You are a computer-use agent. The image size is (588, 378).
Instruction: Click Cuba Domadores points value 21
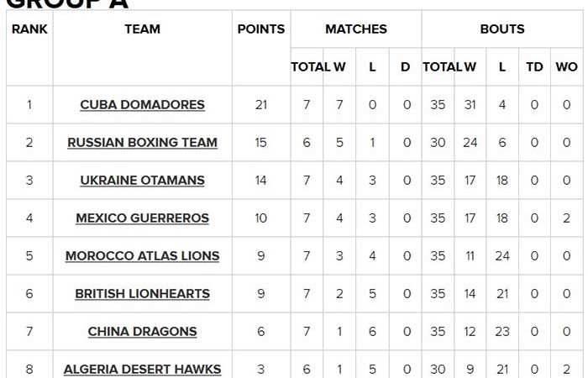pos(260,105)
